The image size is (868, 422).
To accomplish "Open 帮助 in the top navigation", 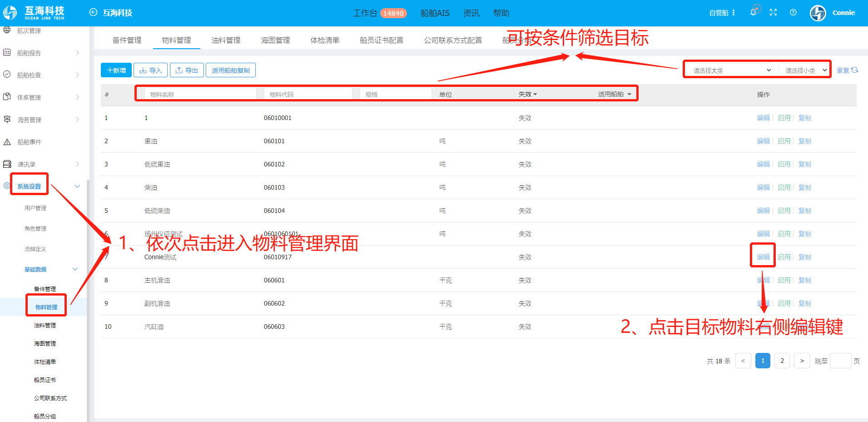I will pos(501,13).
